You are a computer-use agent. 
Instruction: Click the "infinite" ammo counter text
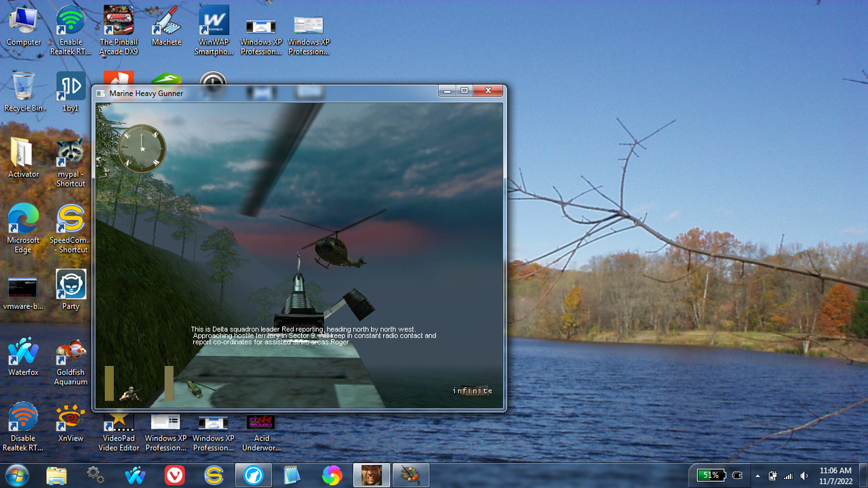coord(473,390)
